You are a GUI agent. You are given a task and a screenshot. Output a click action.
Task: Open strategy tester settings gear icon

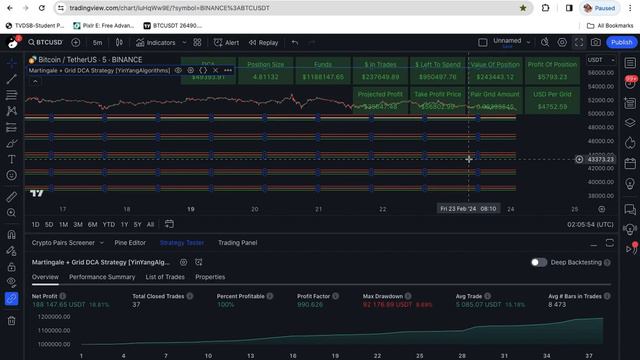coord(184,262)
